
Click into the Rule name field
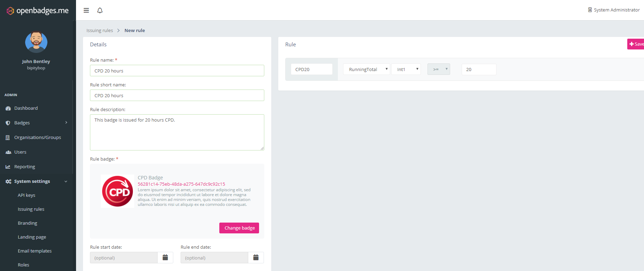click(177, 71)
